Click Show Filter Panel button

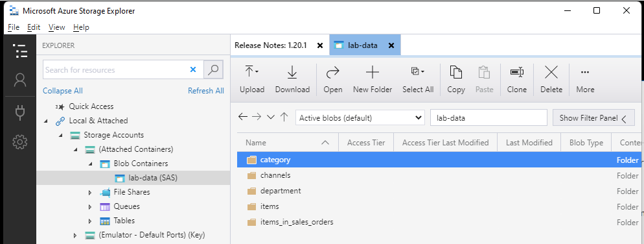(x=593, y=118)
